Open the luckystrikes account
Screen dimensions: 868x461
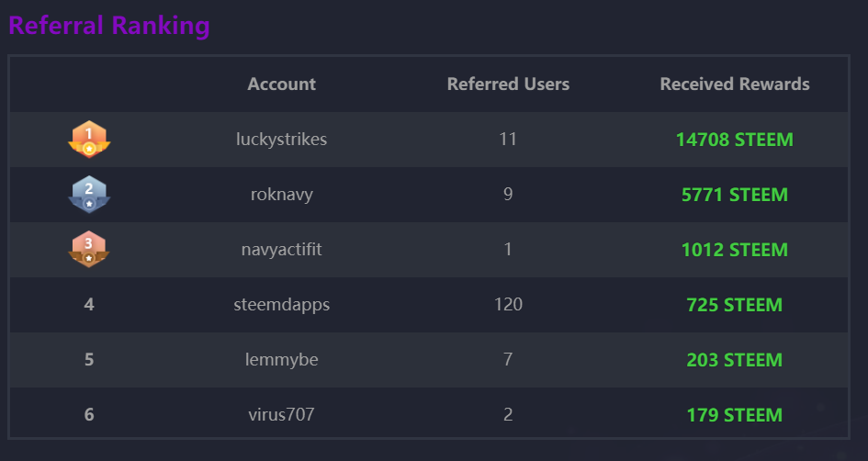point(281,140)
